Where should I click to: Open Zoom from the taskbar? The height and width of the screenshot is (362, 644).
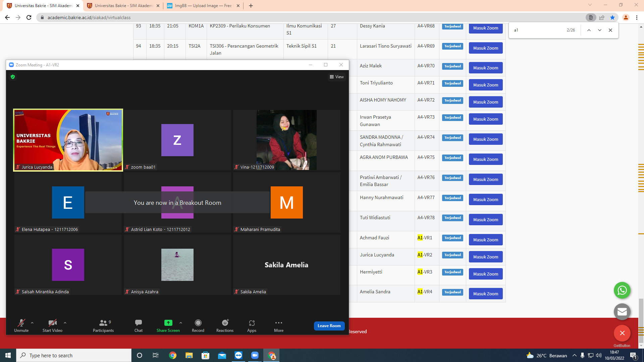255,355
